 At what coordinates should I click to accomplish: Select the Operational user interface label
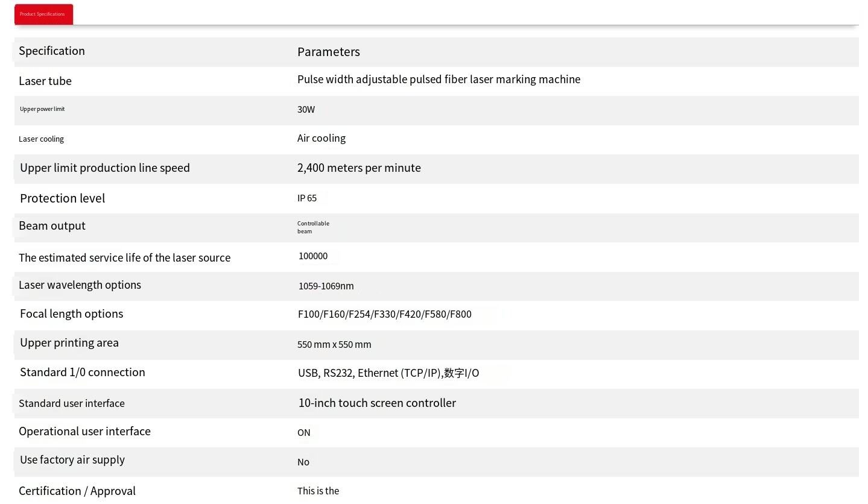click(84, 432)
